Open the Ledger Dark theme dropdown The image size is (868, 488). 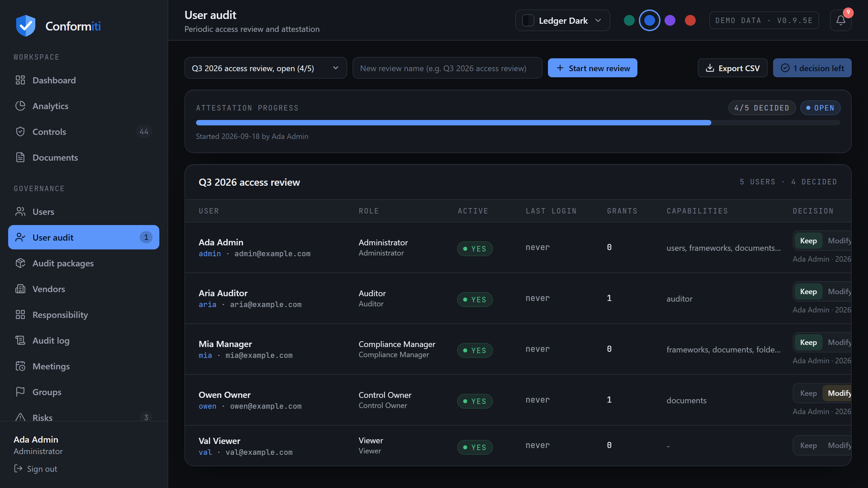pos(563,20)
